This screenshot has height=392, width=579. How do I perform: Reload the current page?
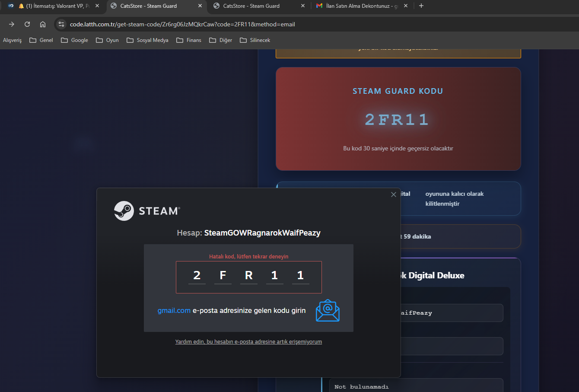(27, 24)
